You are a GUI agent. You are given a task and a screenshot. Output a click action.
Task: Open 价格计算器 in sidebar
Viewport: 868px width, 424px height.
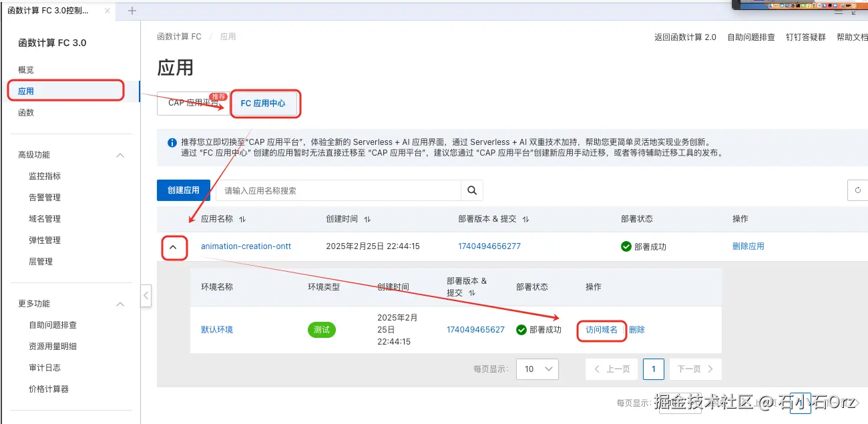[49, 389]
